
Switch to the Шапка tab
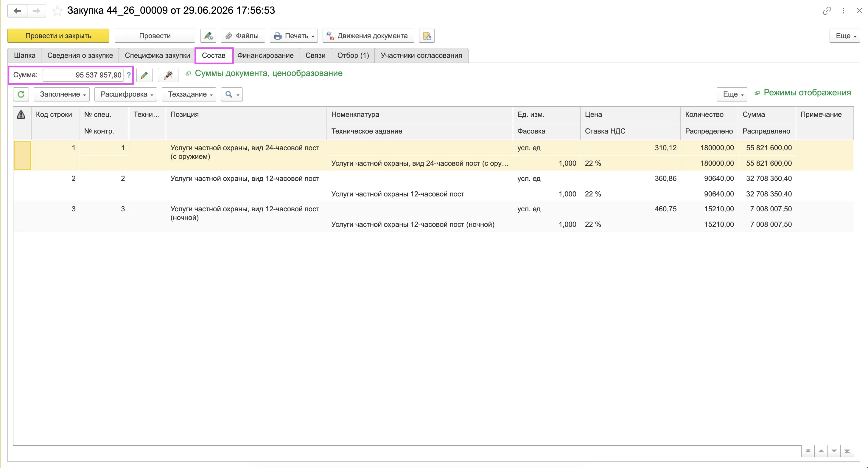click(25, 56)
